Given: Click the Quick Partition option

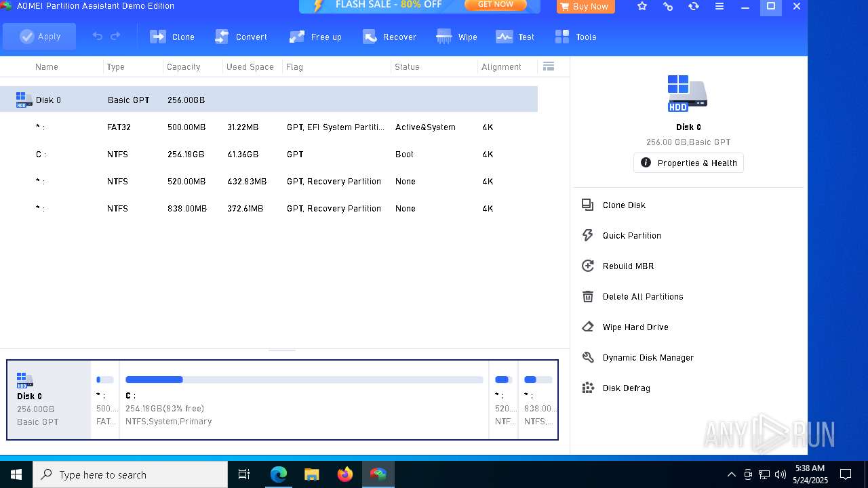Looking at the screenshot, I should tap(631, 235).
